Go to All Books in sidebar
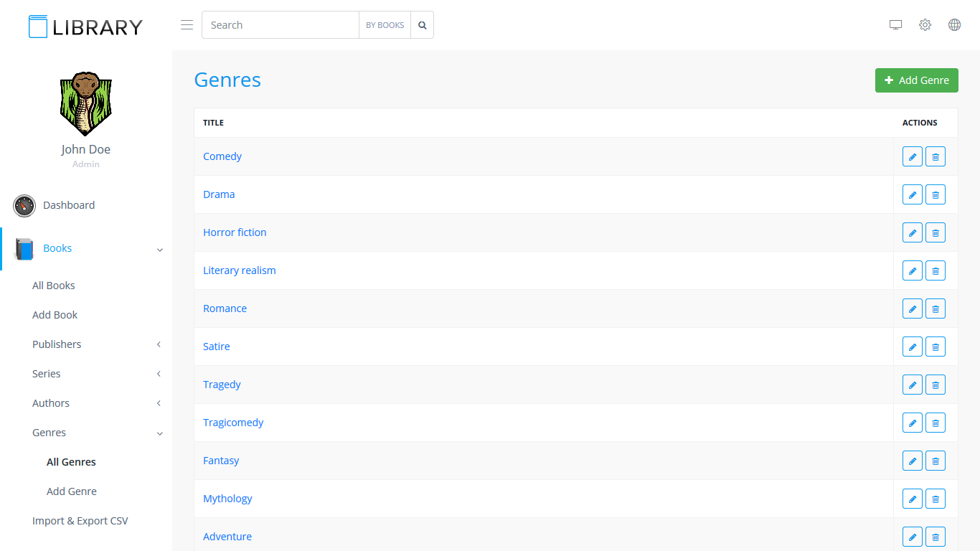 click(x=54, y=286)
